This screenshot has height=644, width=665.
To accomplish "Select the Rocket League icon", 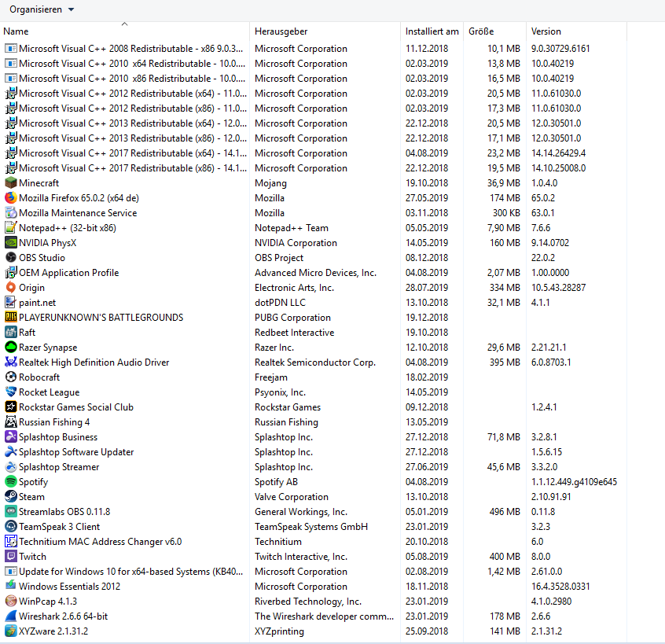I will click(x=10, y=392).
